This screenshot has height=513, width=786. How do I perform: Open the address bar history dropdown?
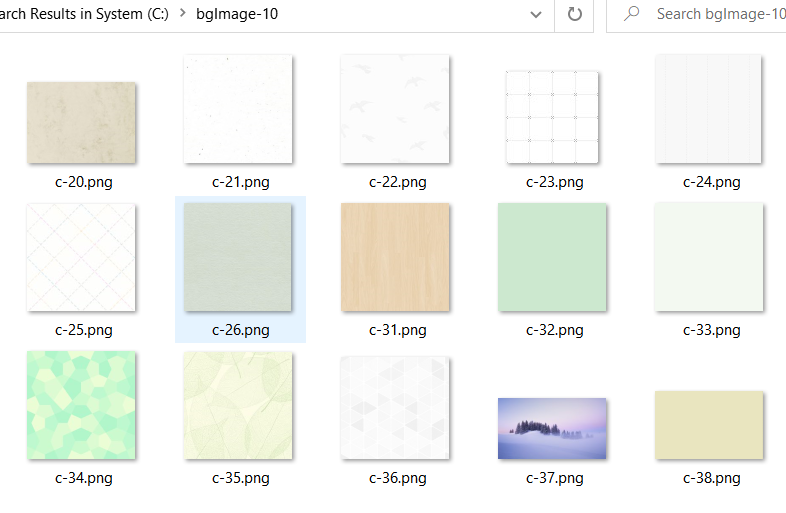pyautogui.click(x=536, y=15)
